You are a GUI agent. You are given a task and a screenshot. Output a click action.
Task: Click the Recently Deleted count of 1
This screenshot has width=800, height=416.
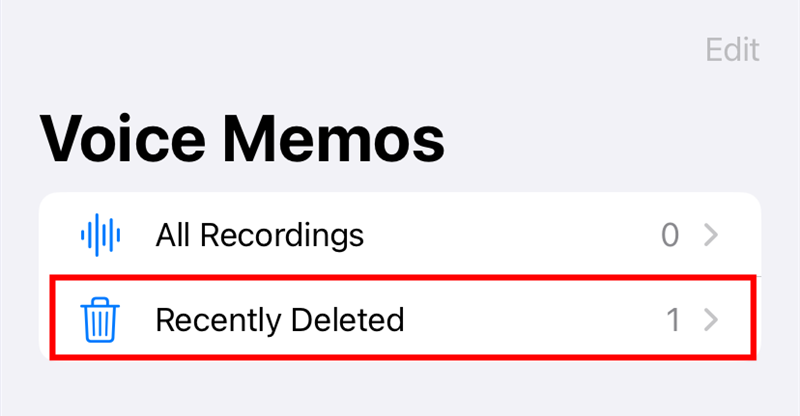pos(673,320)
